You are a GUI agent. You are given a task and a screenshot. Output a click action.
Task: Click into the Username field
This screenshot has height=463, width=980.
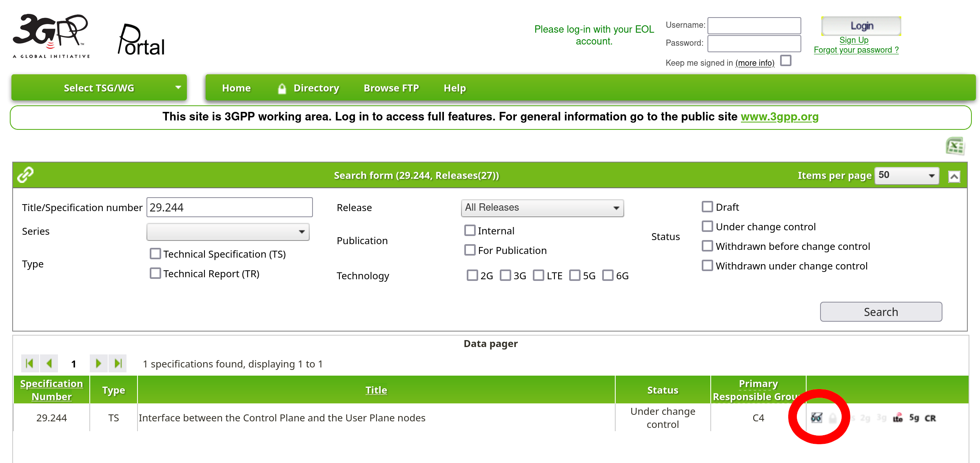754,25
